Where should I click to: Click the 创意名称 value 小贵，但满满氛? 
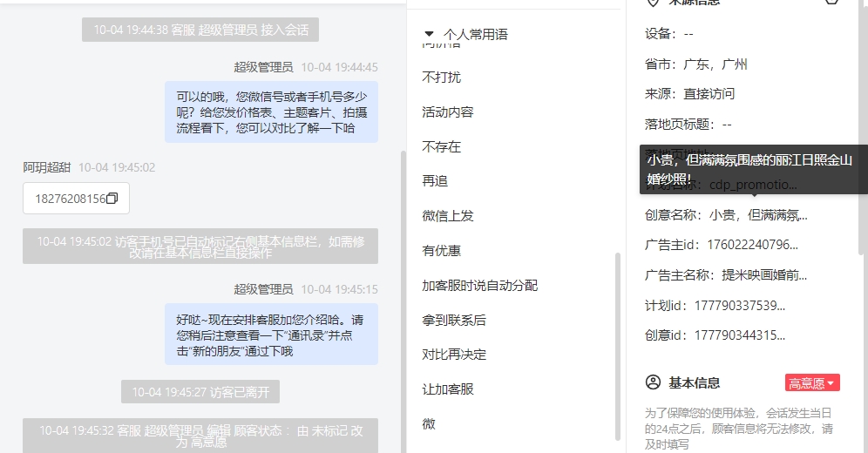tap(758, 215)
